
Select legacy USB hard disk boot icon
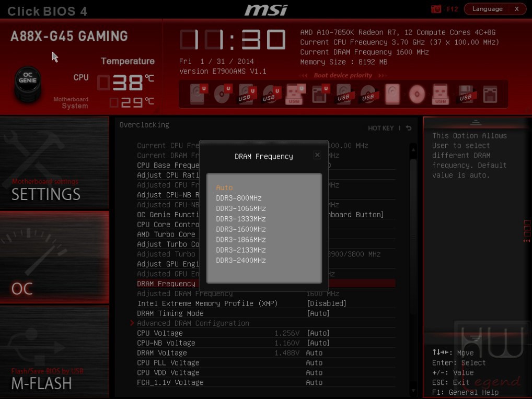(345, 94)
